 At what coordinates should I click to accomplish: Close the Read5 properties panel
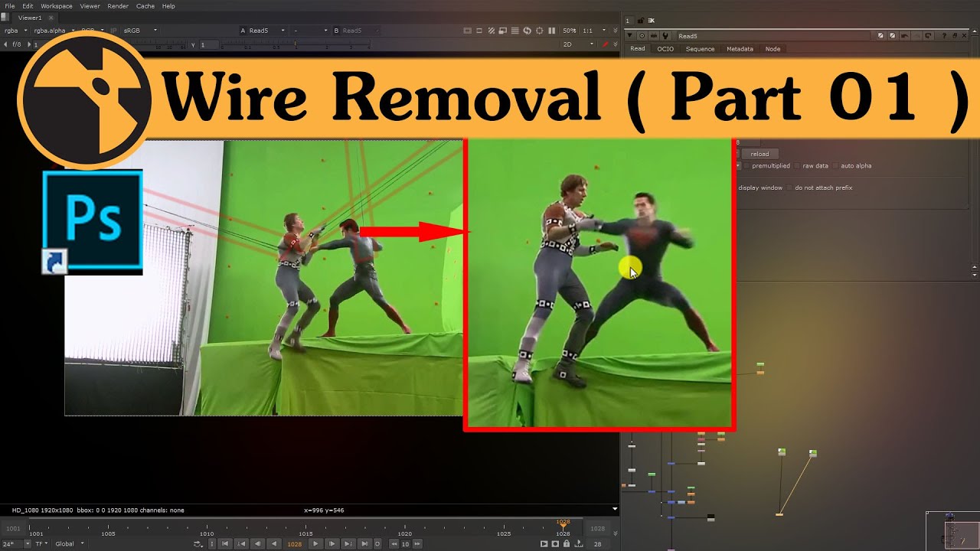click(964, 36)
